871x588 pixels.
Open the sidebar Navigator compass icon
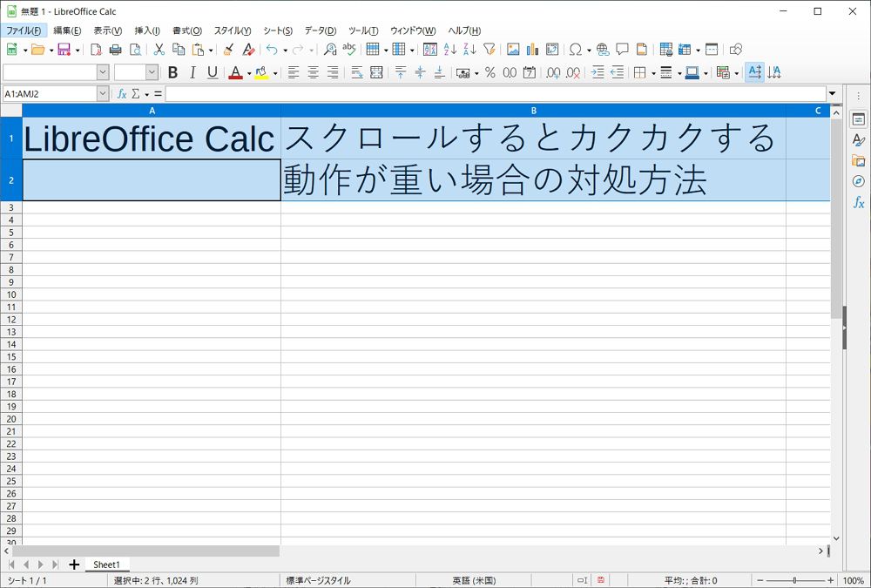click(x=859, y=181)
